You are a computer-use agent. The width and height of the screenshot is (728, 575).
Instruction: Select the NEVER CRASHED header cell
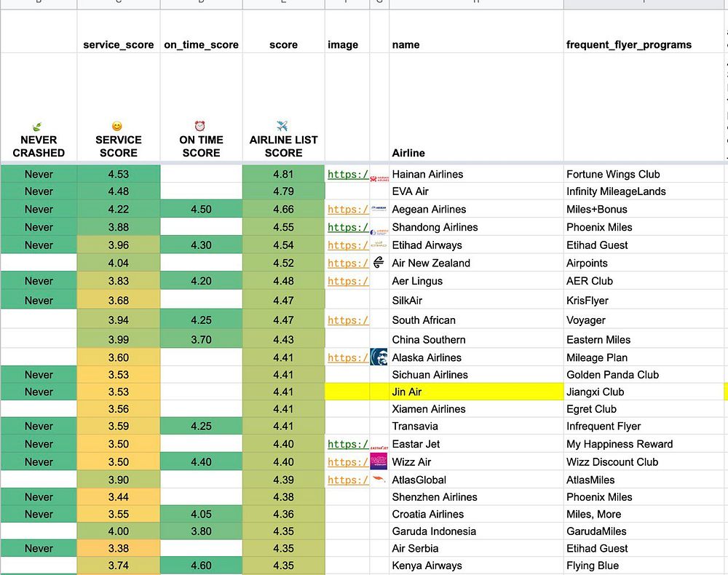coord(39,107)
